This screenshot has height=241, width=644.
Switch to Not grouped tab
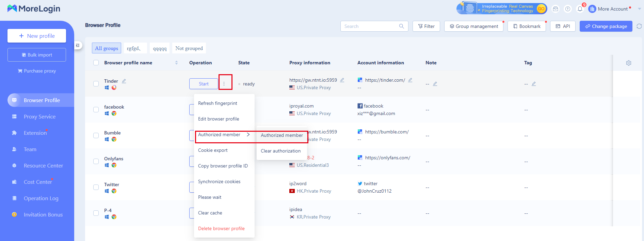pyautogui.click(x=189, y=48)
